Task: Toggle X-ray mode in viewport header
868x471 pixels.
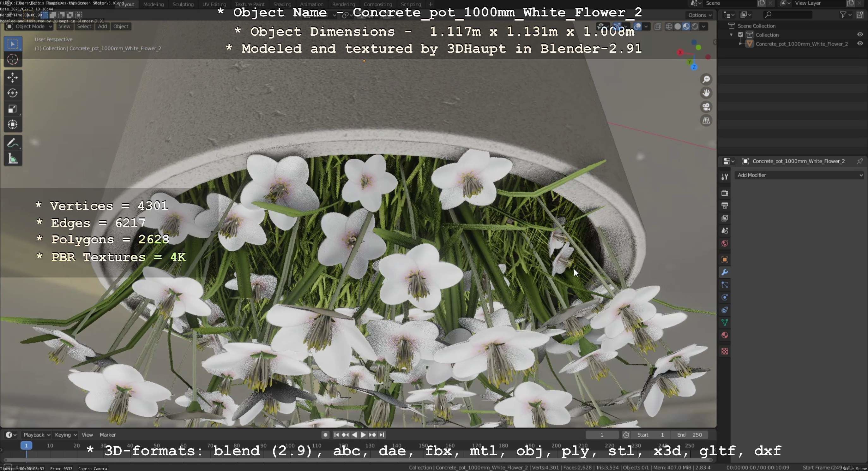Action: click(x=657, y=26)
